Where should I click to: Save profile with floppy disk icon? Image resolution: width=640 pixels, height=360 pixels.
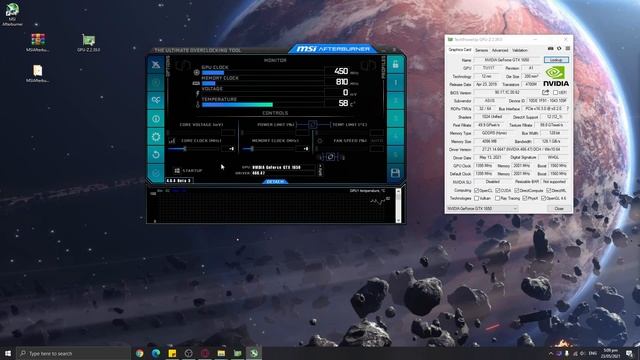pyautogui.click(x=395, y=173)
